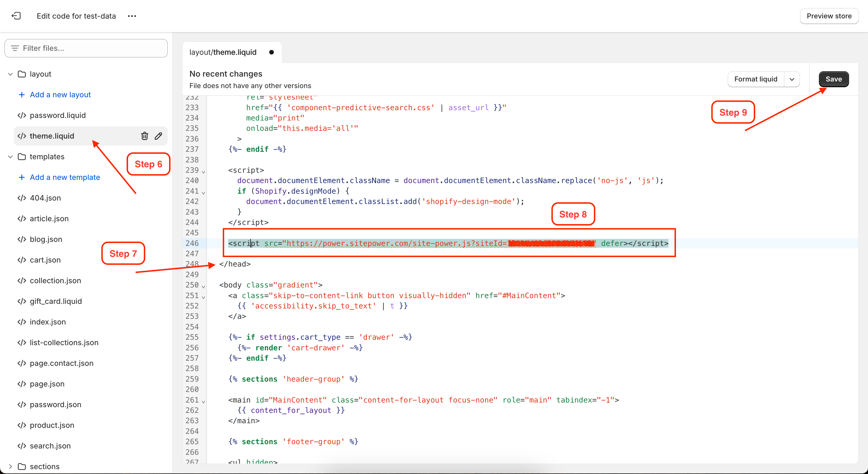Fold the code block at line 239
This screenshot has width=868, height=474.
tap(204, 172)
